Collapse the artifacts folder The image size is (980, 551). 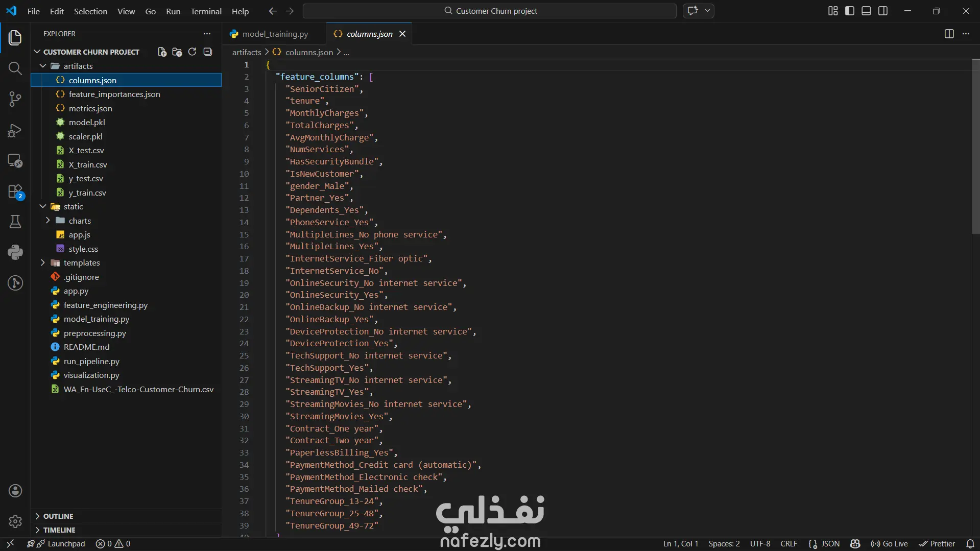[x=43, y=66]
